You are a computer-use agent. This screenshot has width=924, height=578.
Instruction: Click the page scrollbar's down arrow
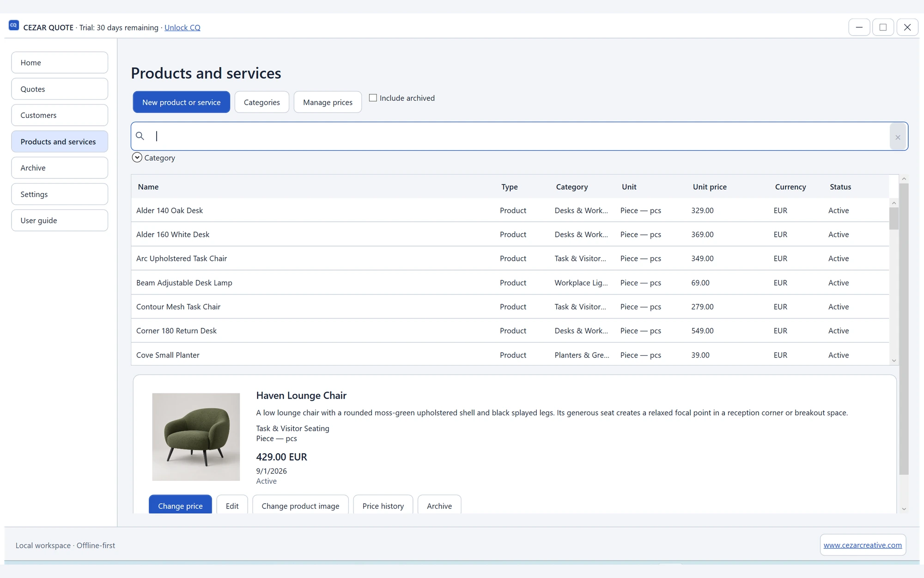(904, 509)
